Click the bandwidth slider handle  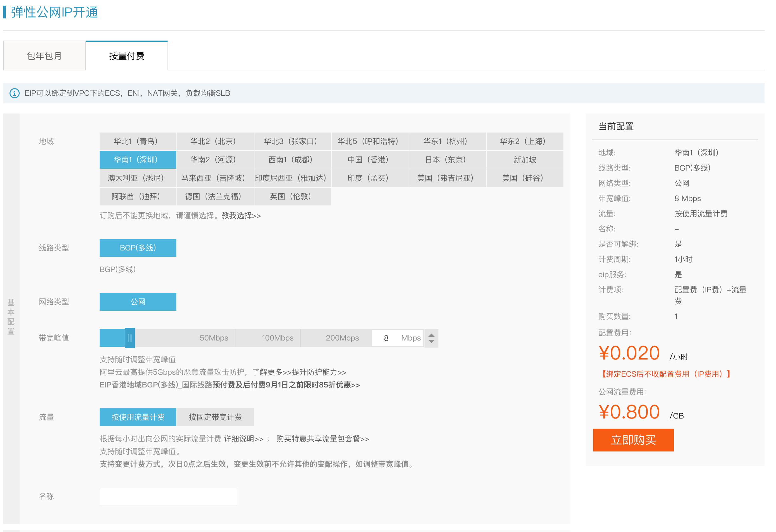pos(129,338)
